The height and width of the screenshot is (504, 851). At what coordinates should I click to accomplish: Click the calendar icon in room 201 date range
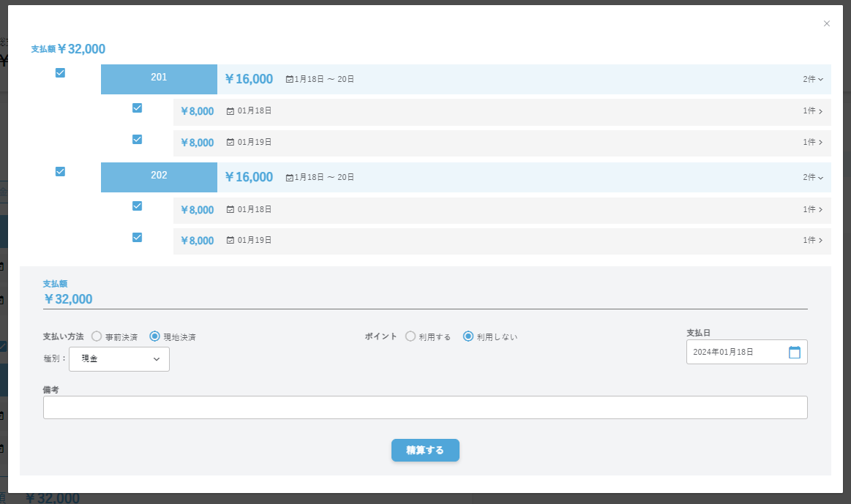[x=289, y=79]
